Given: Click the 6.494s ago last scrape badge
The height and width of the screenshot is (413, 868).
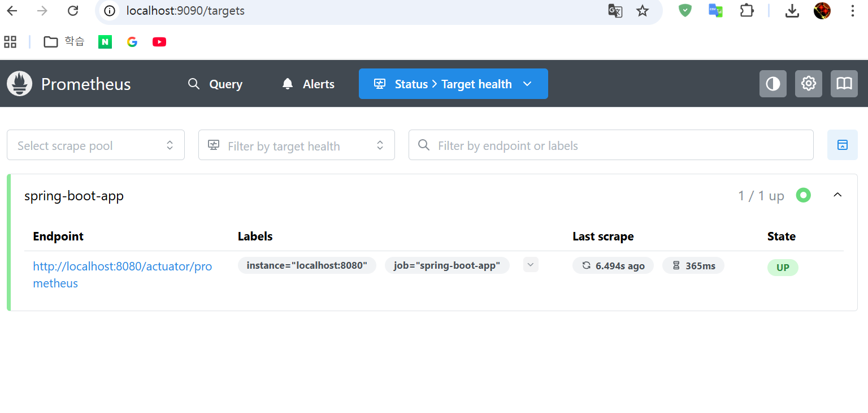Looking at the screenshot, I should 613,265.
